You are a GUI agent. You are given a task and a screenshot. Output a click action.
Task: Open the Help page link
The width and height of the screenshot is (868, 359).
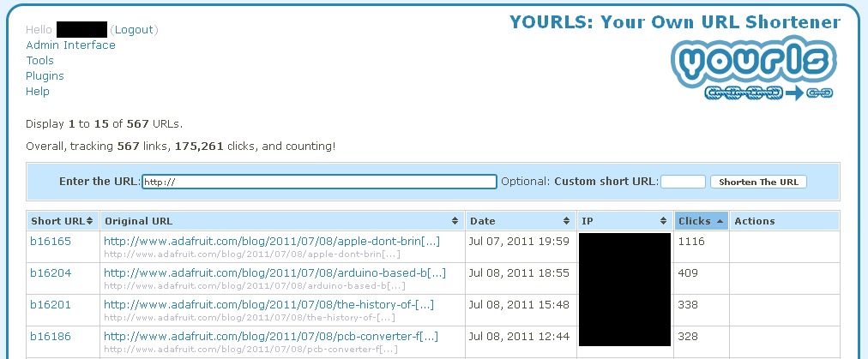tap(38, 92)
